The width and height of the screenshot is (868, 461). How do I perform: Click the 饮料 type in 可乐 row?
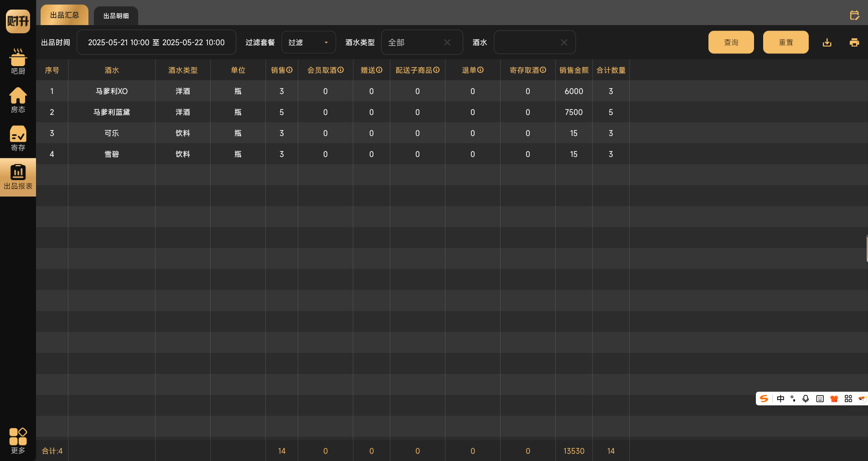pyautogui.click(x=183, y=133)
